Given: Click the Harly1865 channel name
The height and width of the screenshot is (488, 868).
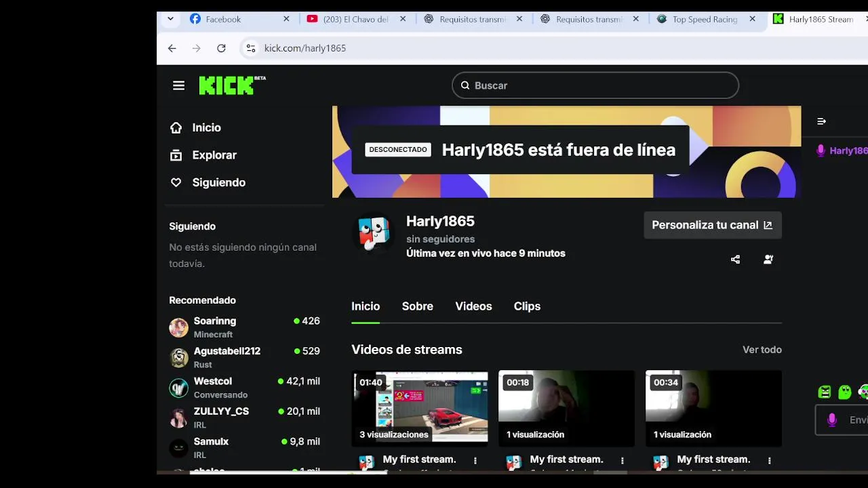Looking at the screenshot, I should (440, 221).
